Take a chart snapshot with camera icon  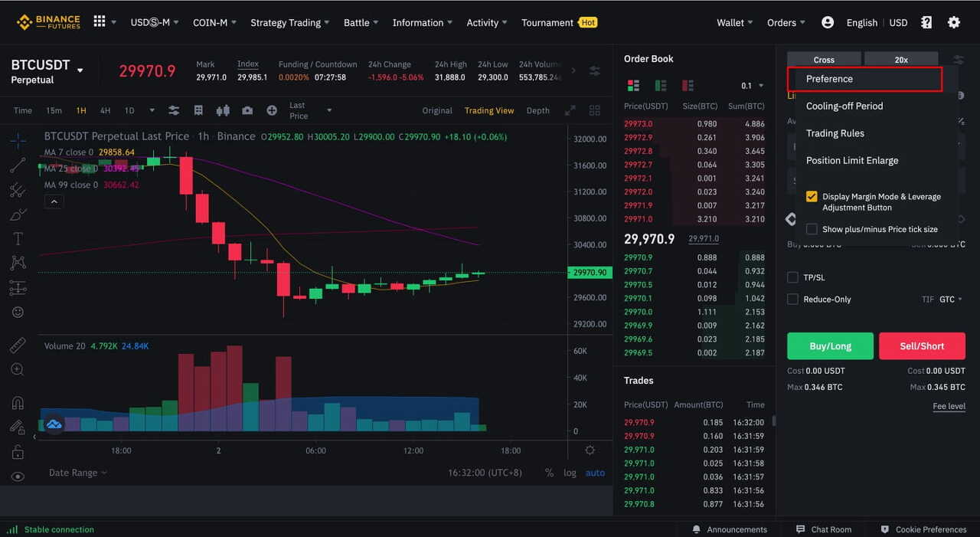point(247,110)
